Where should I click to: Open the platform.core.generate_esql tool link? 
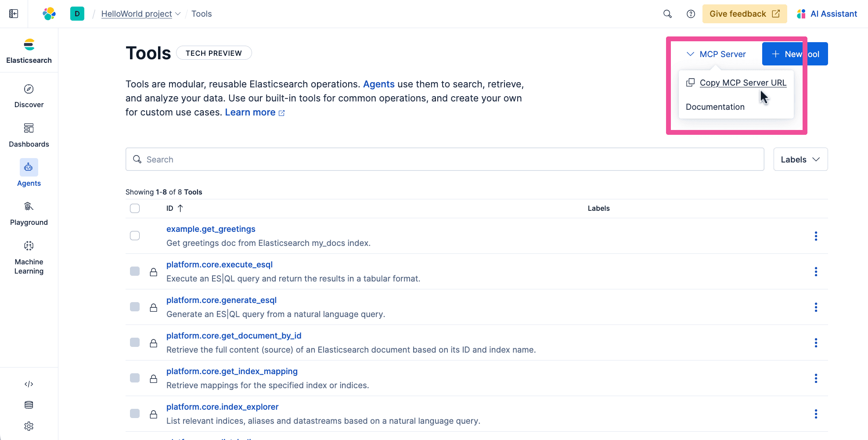221,300
